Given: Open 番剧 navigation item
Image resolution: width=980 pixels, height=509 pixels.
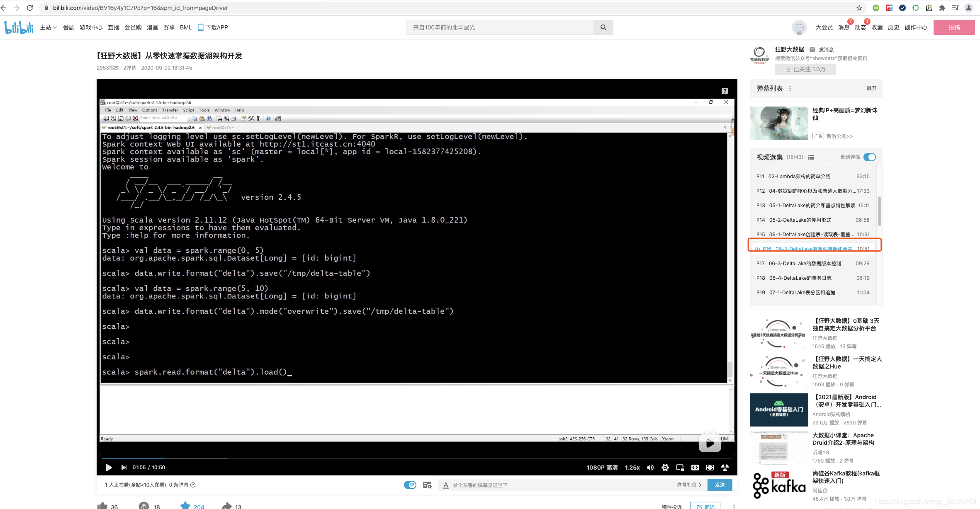Looking at the screenshot, I should tap(69, 27).
